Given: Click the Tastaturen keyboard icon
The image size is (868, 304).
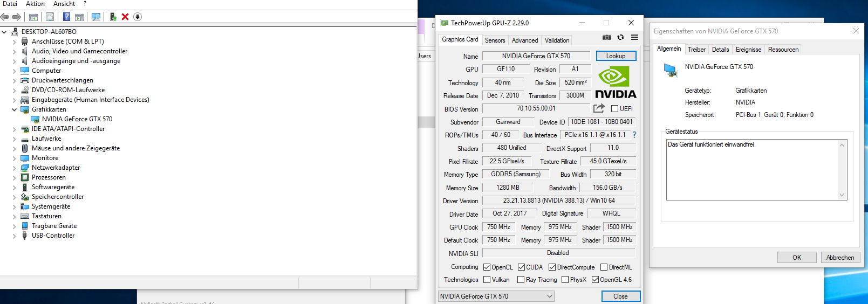Looking at the screenshot, I should [x=25, y=216].
